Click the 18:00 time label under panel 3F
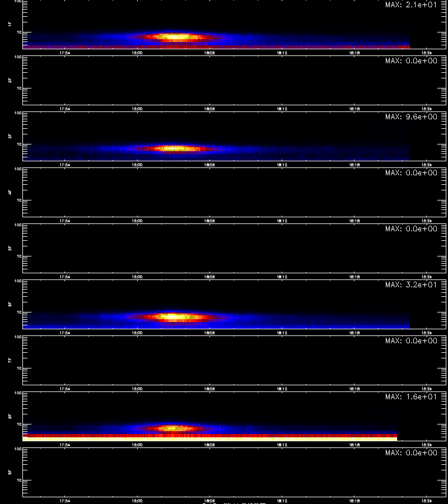The width and height of the screenshot is (448, 504). click(x=137, y=165)
